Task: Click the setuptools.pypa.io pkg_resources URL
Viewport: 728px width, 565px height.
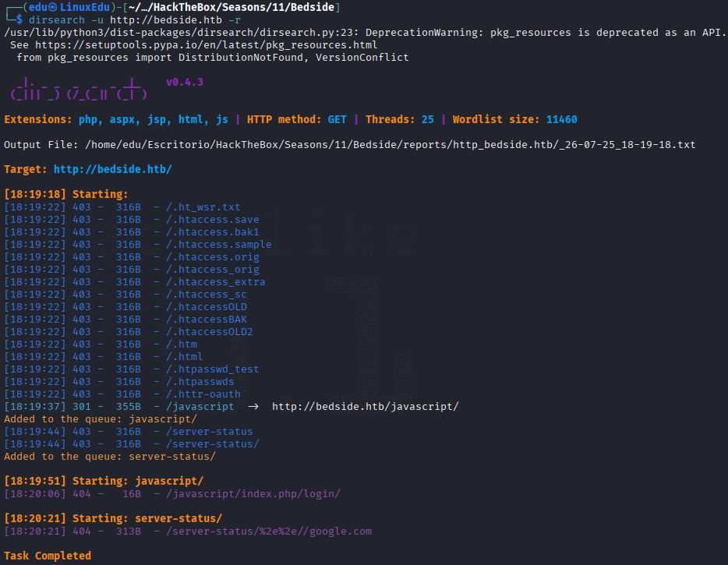Action: (206, 45)
